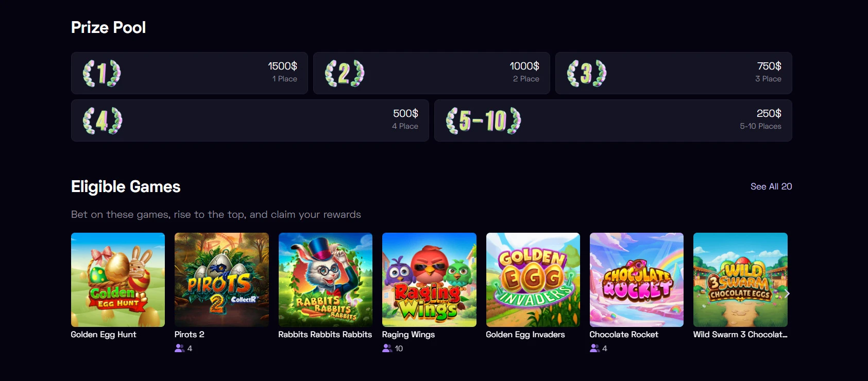The height and width of the screenshot is (381, 868).
Task: Click the 4th place laurel badge icon
Action: tap(103, 120)
